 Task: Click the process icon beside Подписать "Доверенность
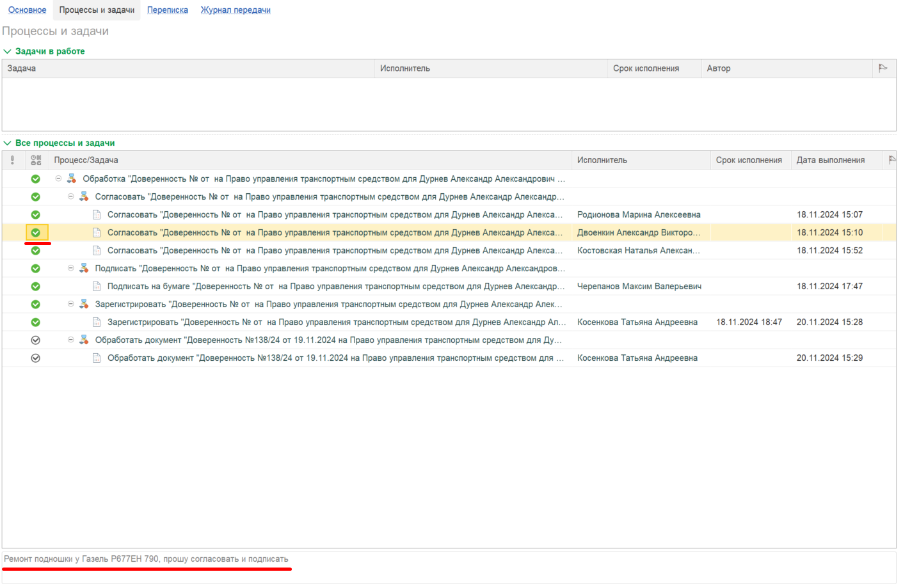coord(84,268)
